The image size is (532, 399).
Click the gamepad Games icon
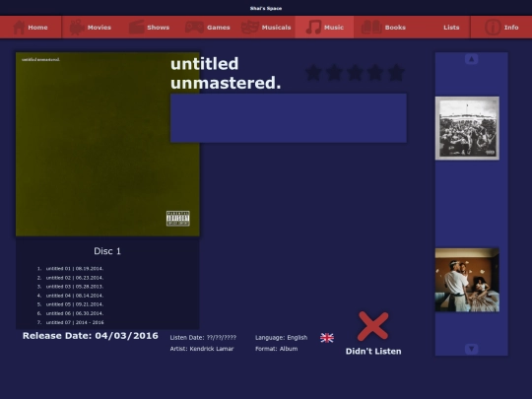(194, 28)
